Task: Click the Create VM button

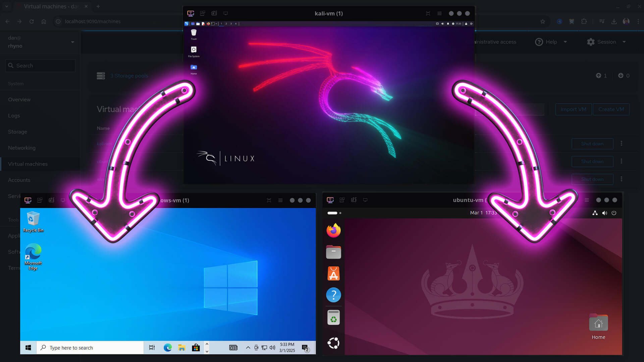Action: point(611,109)
